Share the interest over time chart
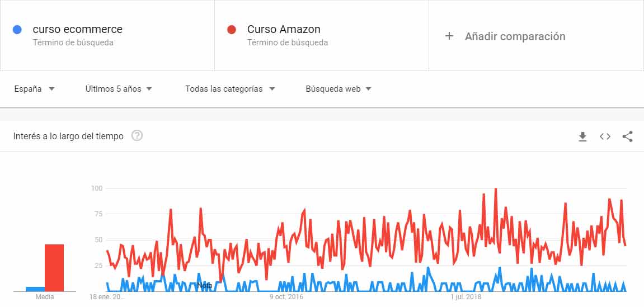This screenshot has height=307, width=644. [x=627, y=136]
